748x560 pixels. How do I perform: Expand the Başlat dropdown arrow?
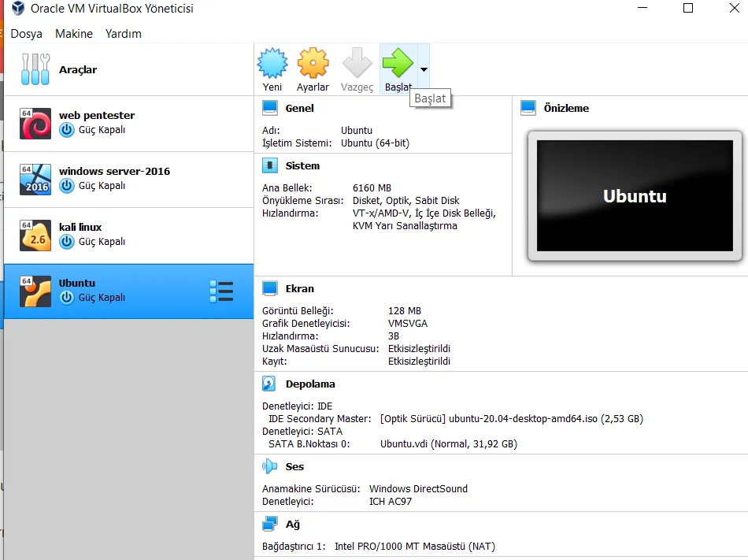pyautogui.click(x=424, y=69)
